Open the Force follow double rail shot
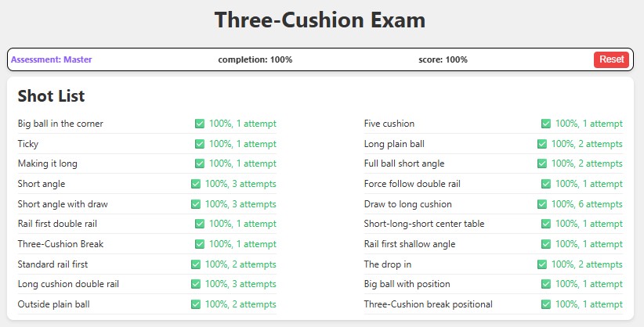The height and width of the screenshot is (327, 644). 412,184
